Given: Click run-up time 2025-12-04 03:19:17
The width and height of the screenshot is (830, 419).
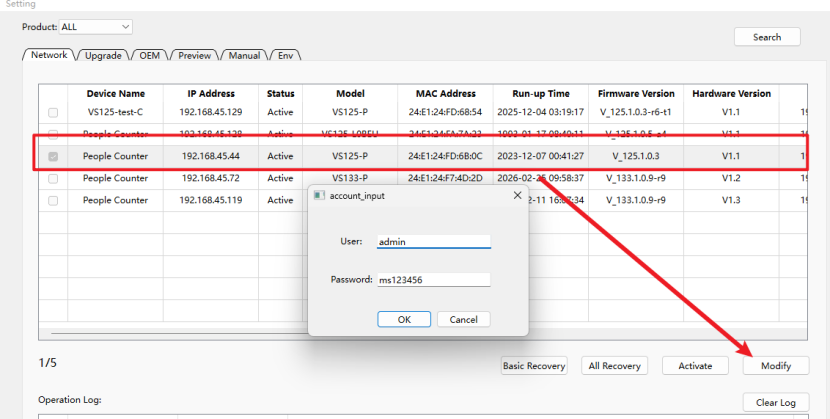Looking at the screenshot, I should [540, 112].
